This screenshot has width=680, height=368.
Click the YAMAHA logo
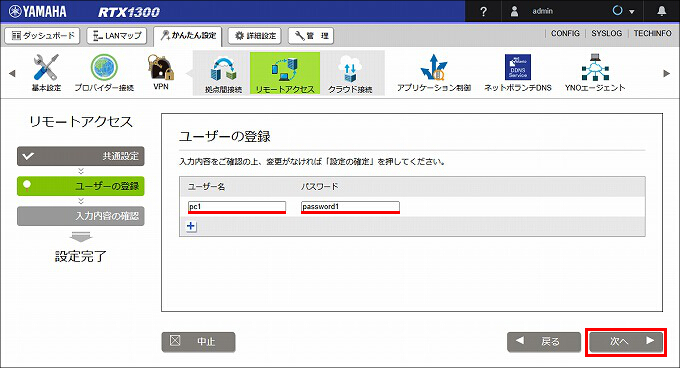coord(38,11)
